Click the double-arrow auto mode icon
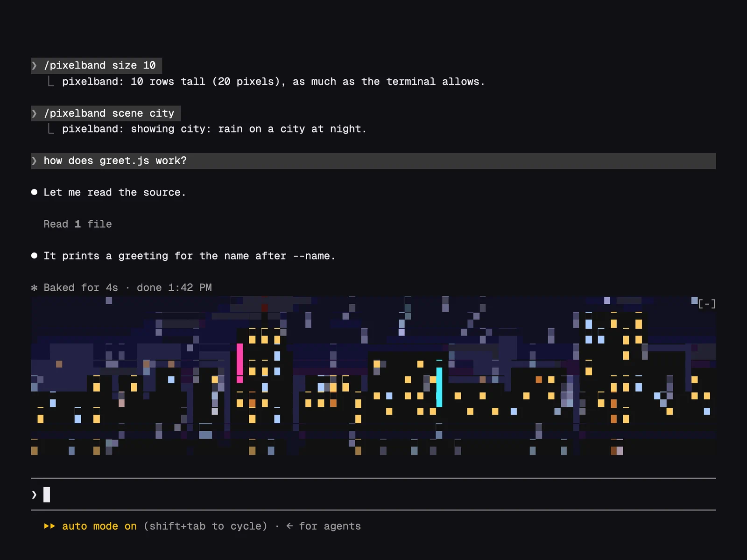Image resolution: width=747 pixels, height=560 pixels. (49, 526)
